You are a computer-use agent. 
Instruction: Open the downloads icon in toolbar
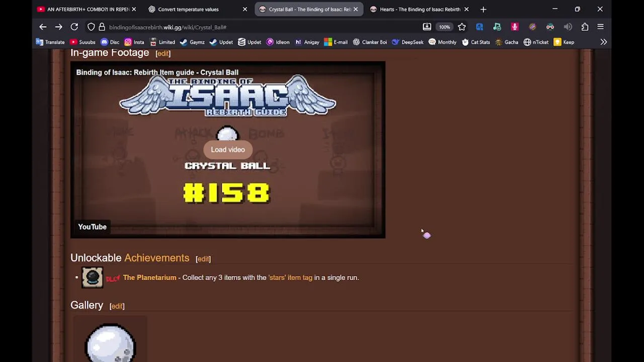(x=427, y=27)
